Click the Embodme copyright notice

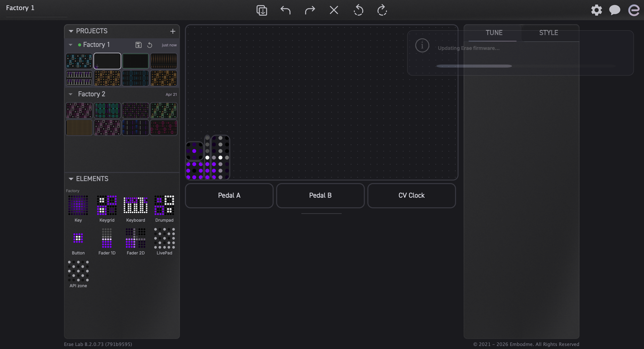[x=526, y=344]
